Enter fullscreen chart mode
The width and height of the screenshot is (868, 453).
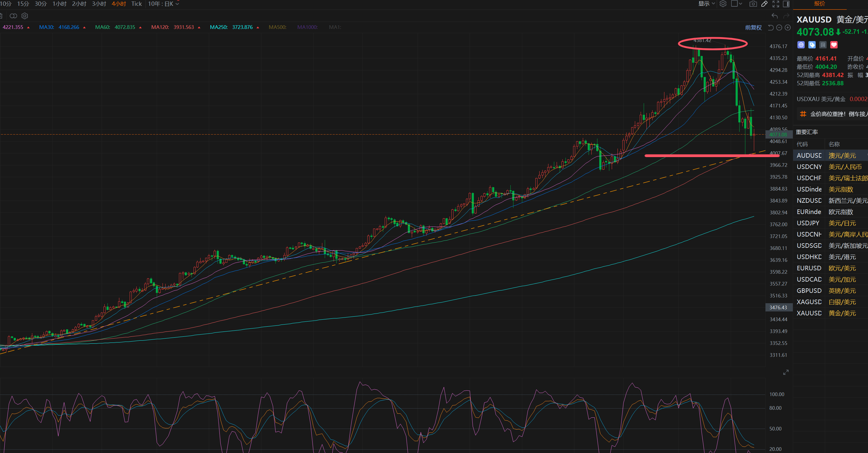pos(776,4)
